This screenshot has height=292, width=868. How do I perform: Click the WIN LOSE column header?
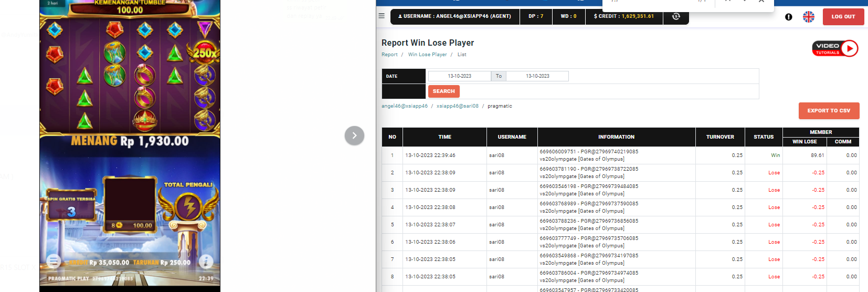(x=805, y=142)
